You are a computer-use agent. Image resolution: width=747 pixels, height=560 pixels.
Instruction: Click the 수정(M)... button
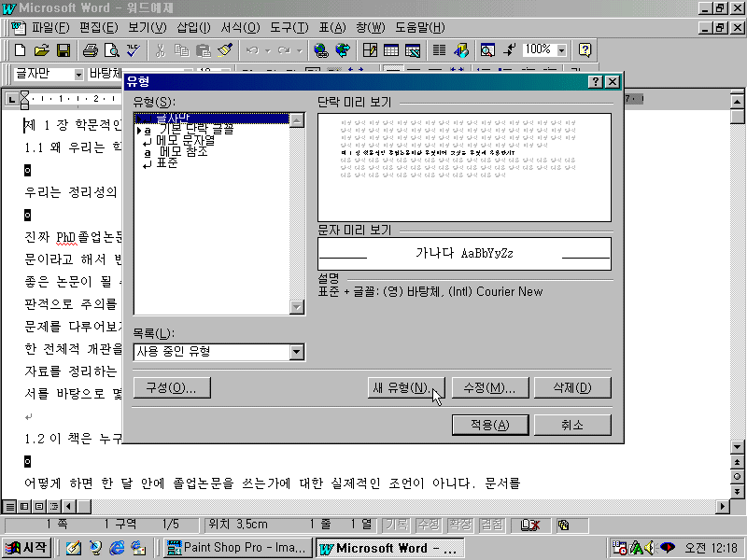coord(489,387)
